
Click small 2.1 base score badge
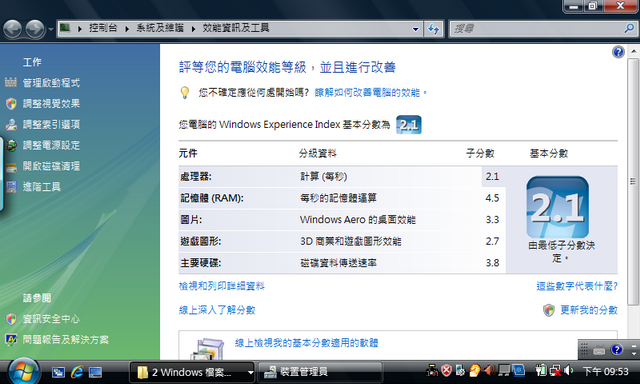pos(409,125)
